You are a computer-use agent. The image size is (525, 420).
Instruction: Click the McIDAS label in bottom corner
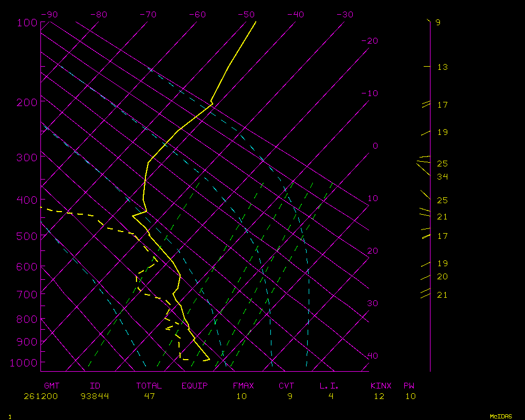click(x=501, y=416)
